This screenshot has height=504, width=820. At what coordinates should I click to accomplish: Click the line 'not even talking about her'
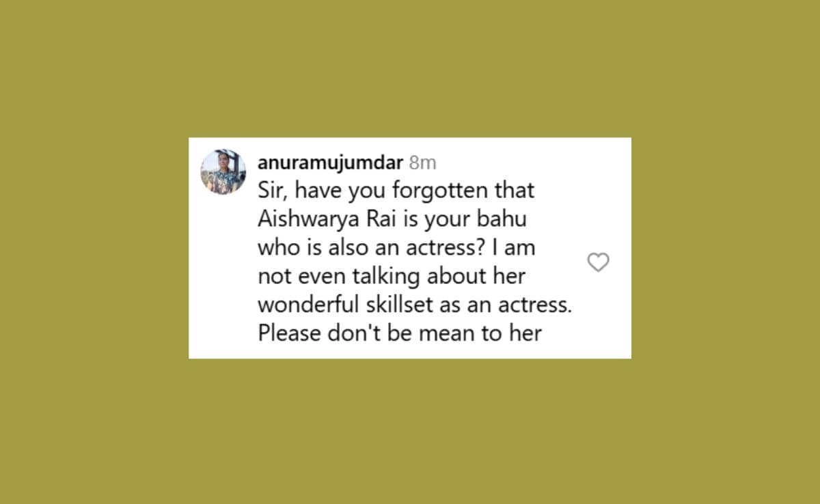tap(389, 277)
